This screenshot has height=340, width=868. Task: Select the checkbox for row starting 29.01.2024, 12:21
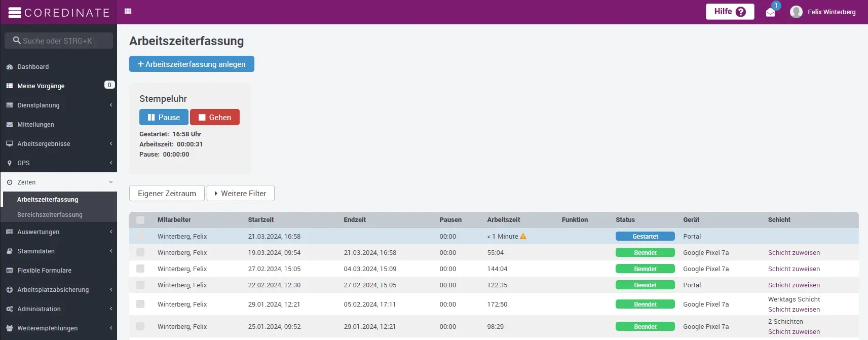click(x=140, y=304)
